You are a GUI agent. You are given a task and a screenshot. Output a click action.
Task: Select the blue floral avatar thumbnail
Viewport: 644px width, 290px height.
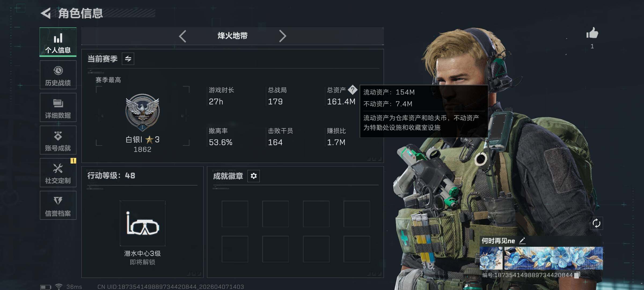tap(491, 258)
